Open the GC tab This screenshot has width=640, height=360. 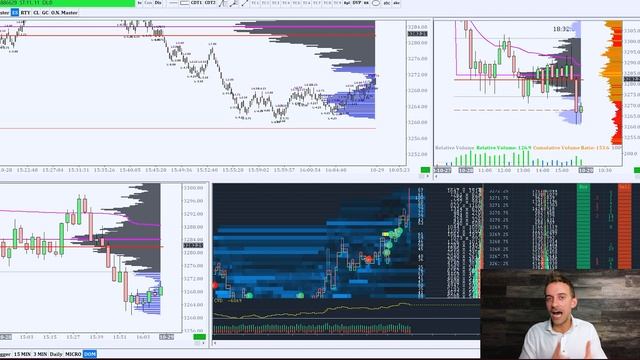[45, 13]
